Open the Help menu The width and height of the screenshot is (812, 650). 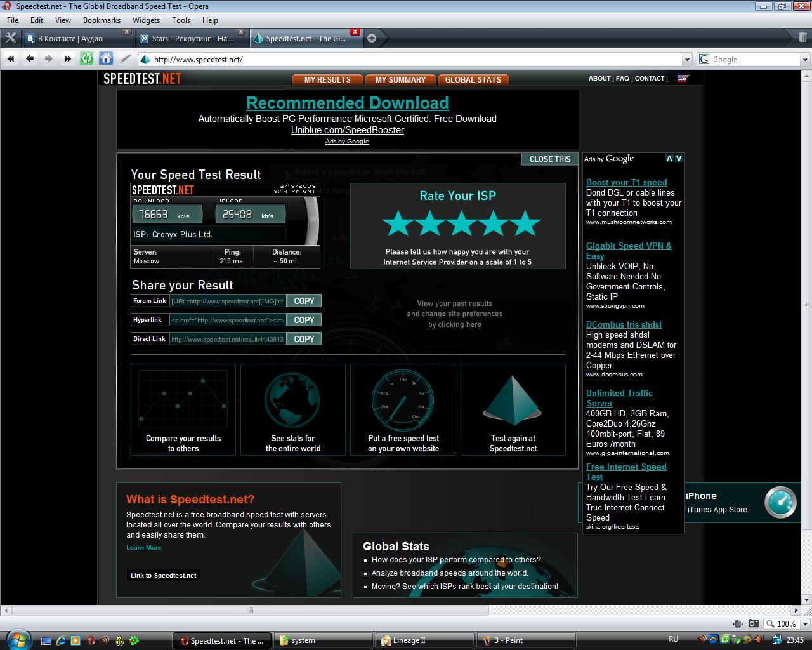point(210,20)
